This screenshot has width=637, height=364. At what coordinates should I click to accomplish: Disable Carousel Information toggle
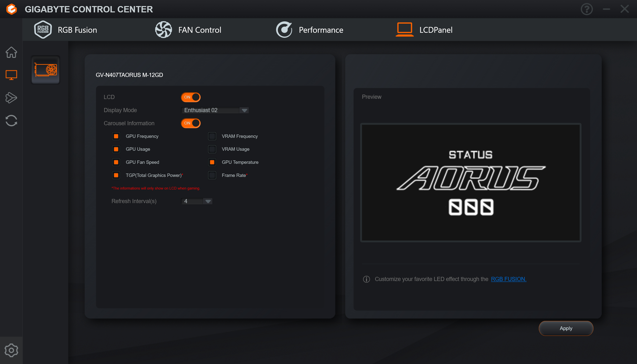191,123
